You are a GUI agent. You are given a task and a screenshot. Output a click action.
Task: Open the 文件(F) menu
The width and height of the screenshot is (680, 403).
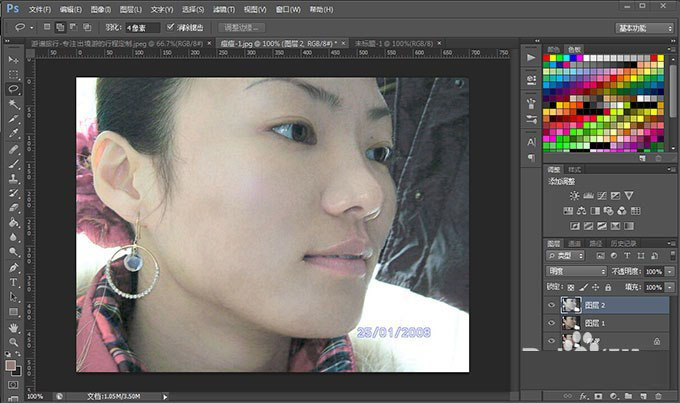[39, 8]
